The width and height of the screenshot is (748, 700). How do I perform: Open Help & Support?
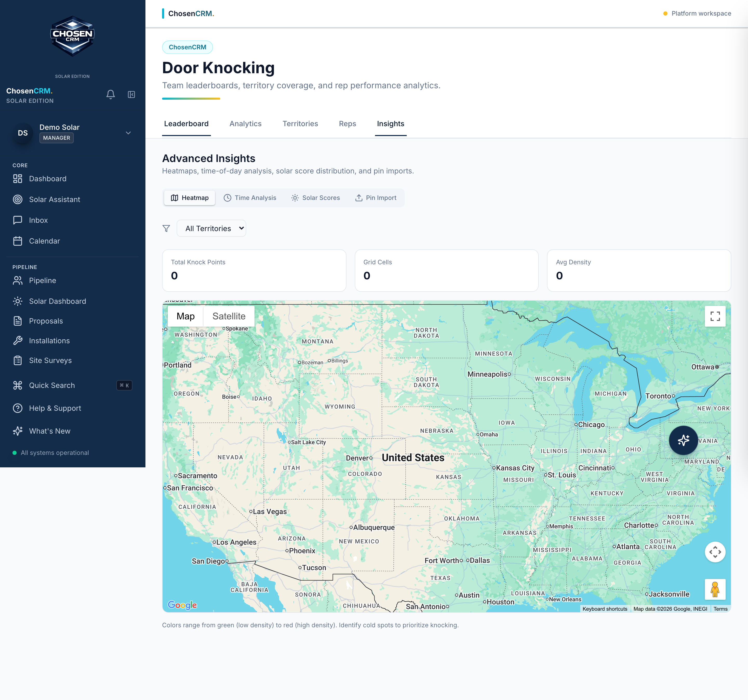point(72,408)
